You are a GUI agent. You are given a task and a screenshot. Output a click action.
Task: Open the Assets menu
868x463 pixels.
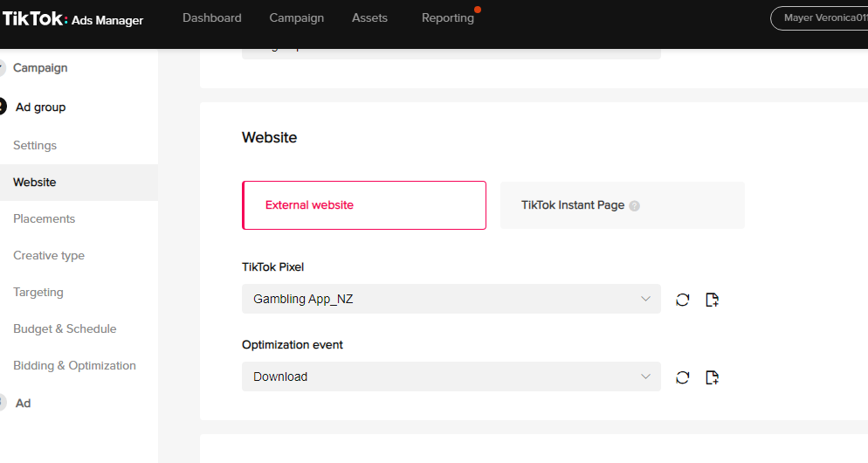click(369, 17)
